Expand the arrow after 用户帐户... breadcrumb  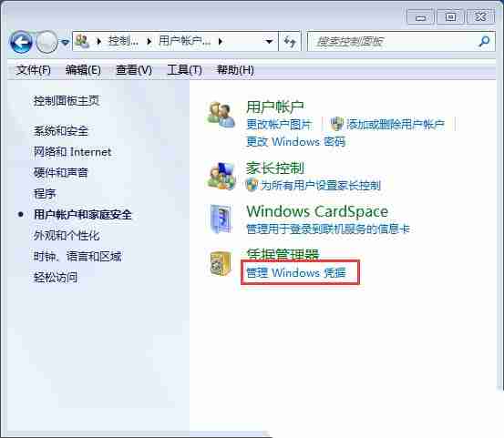tap(221, 41)
